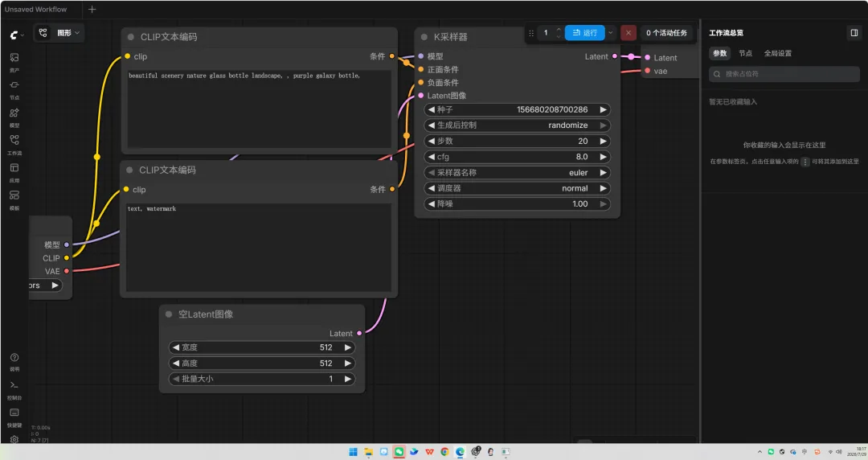Increase 种子 value with right arrow
Image resolution: width=868 pixels, height=460 pixels.
point(603,109)
